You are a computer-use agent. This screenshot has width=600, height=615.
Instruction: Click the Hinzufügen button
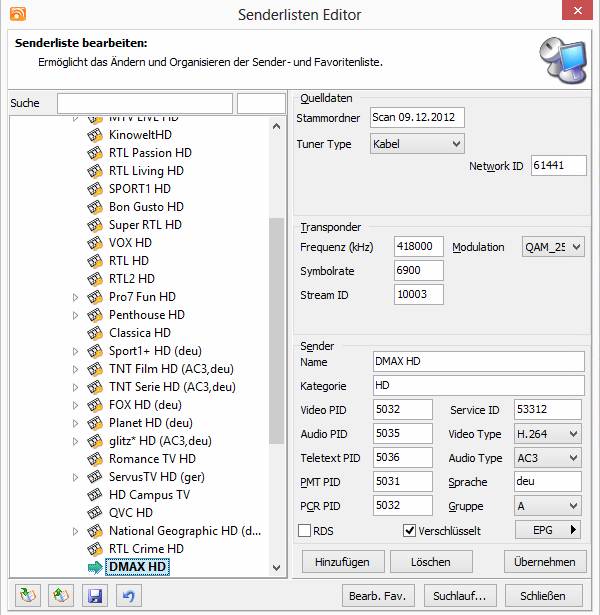pyautogui.click(x=342, y=562)
